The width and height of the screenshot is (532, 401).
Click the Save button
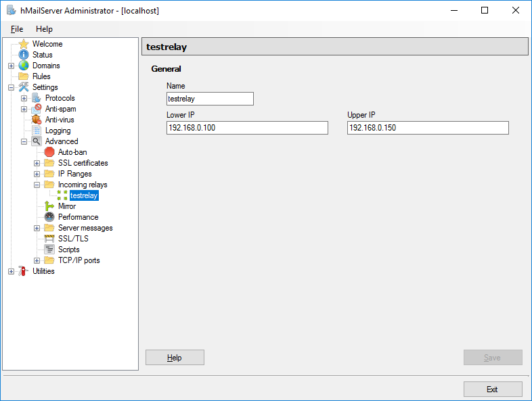[493, 358]
